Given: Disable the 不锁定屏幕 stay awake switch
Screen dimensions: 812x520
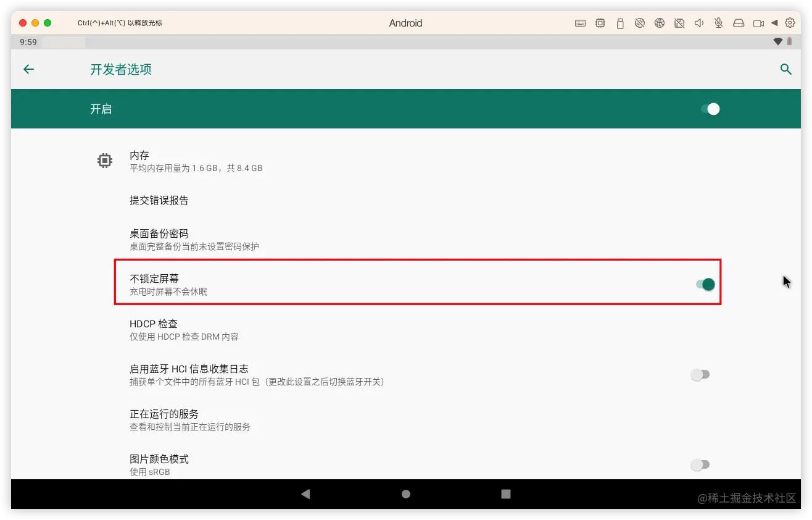Looking at the screenshot, I should coord(705,284).
